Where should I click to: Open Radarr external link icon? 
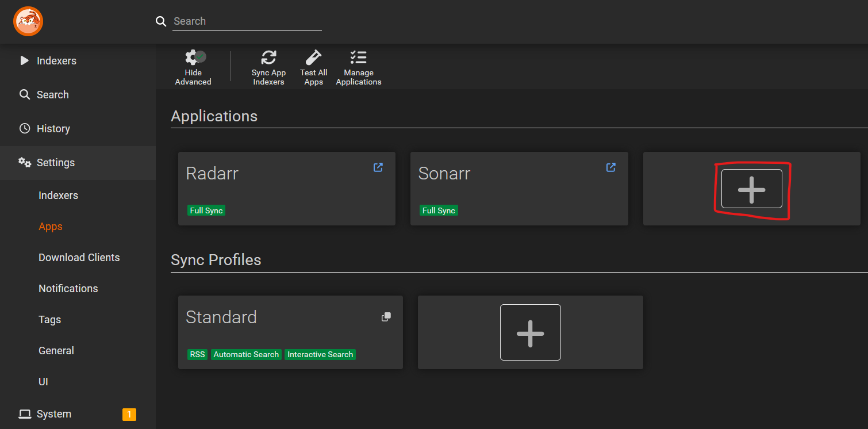point(378,167)
